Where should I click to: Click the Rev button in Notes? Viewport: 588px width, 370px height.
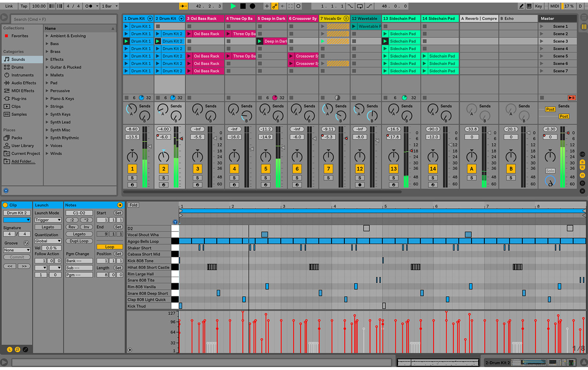click(72, 227)
